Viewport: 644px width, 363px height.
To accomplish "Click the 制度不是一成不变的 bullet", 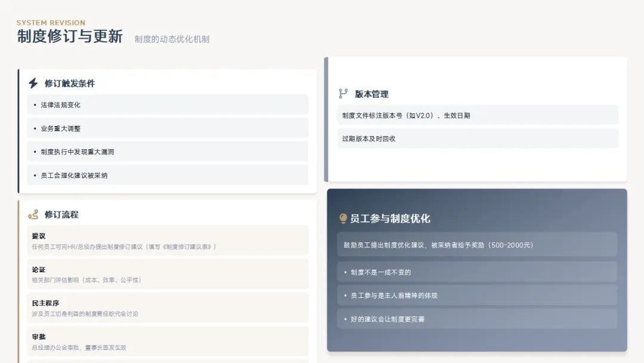I will click(477, 272).
